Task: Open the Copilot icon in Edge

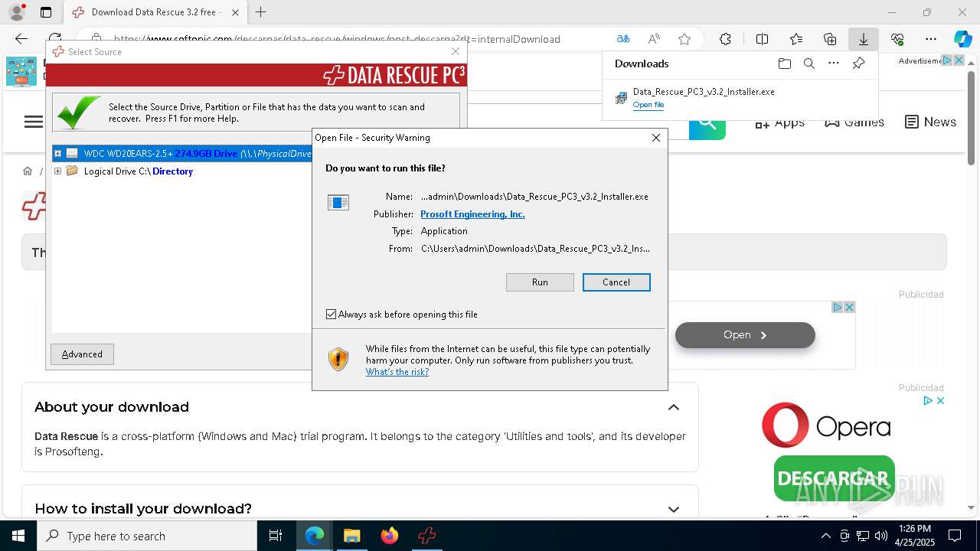Action: tap(962, 39)
